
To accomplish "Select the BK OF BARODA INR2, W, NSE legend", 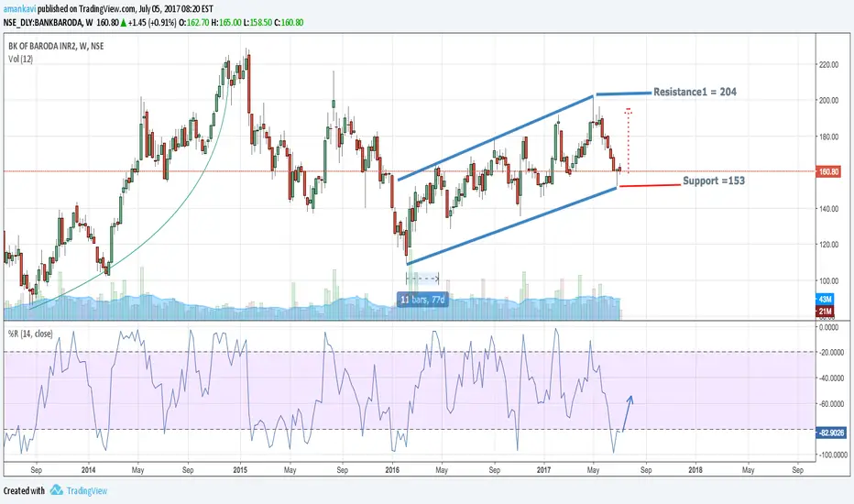I will 56,47.
